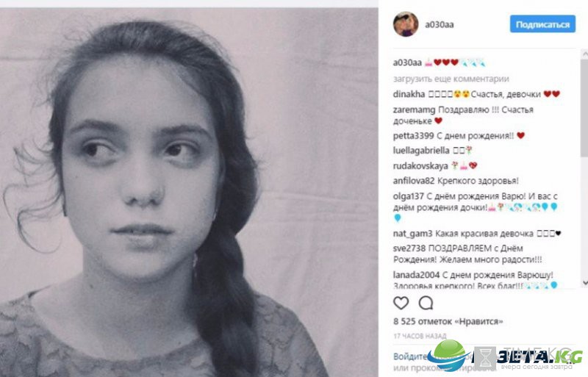The image size is (588, 377).
Task: Open petta3399 commenter profile
Action: click(x=413, y=136)
